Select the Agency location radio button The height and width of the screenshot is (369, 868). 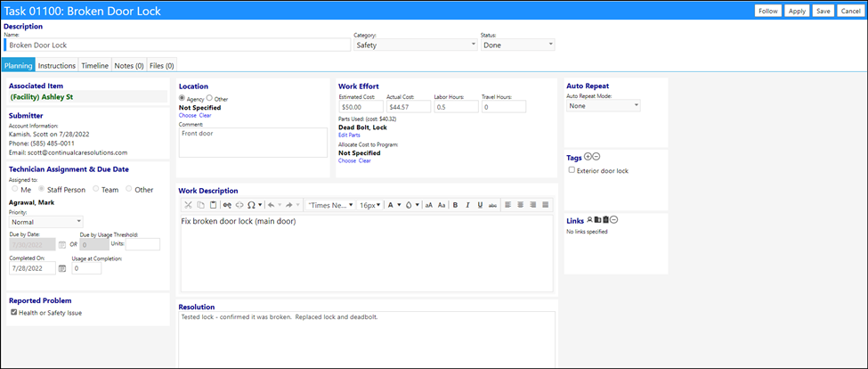tap(182, 98)
